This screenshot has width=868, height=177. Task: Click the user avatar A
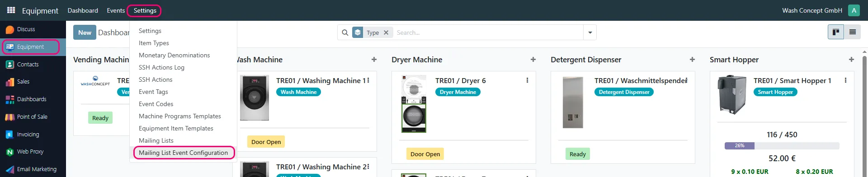click(x=854, y=10)
